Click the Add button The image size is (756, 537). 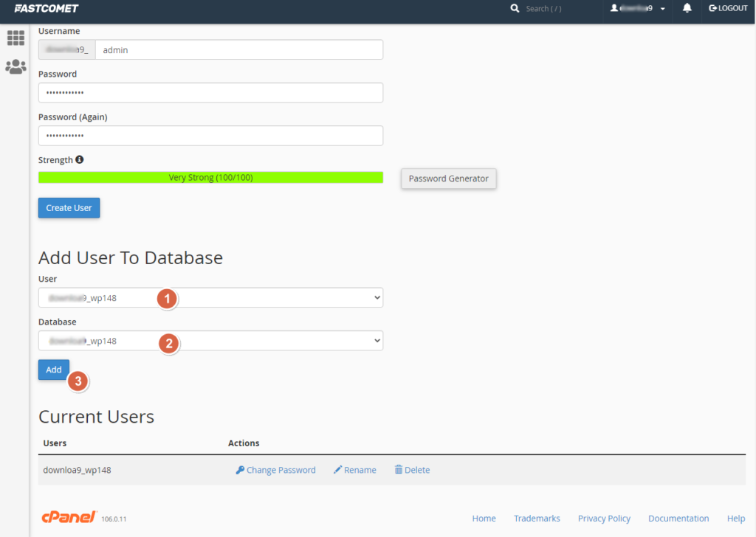click(54, 370)
